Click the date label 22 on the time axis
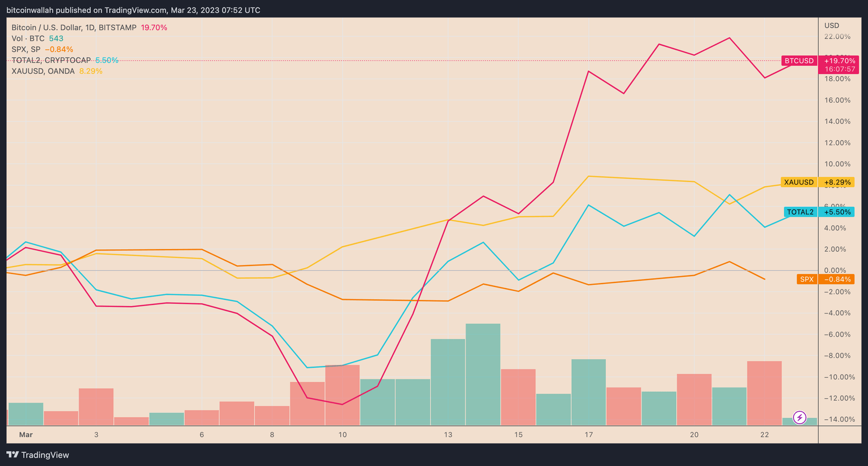Screen dimensions: 868x466 [x=765, y=435]
